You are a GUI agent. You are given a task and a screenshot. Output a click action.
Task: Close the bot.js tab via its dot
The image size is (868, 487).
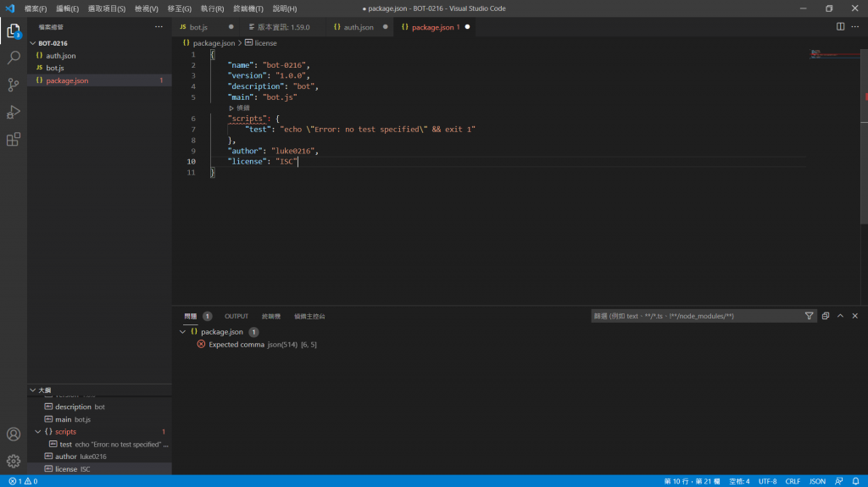pos(231,26)
